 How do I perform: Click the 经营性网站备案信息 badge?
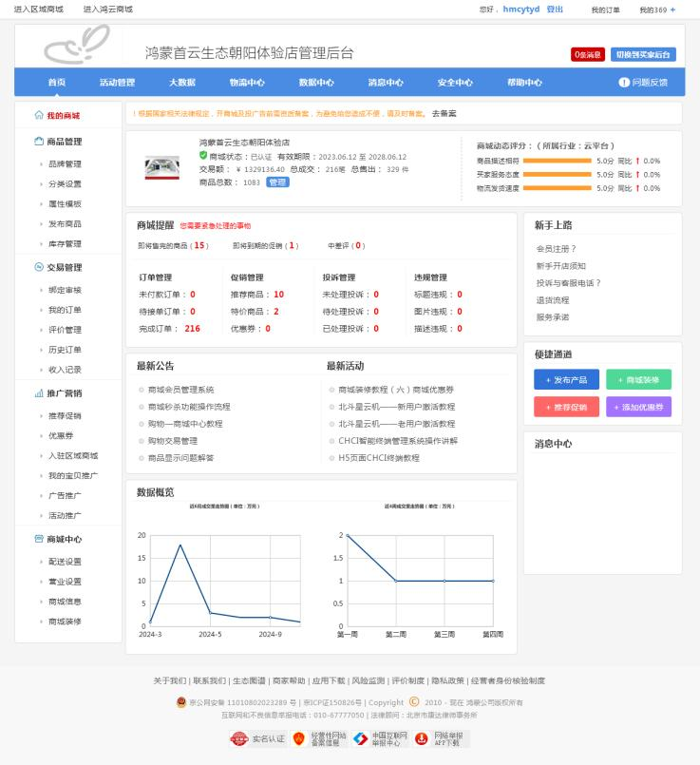click(320, 738)
